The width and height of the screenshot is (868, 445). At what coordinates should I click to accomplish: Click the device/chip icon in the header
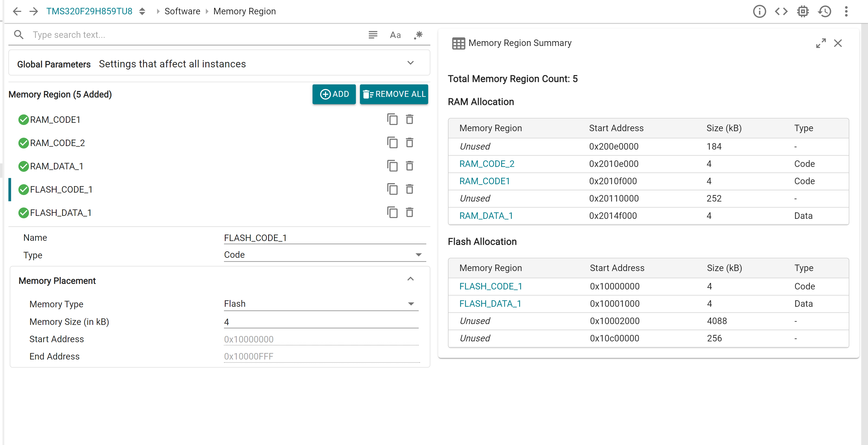point(803,11)
